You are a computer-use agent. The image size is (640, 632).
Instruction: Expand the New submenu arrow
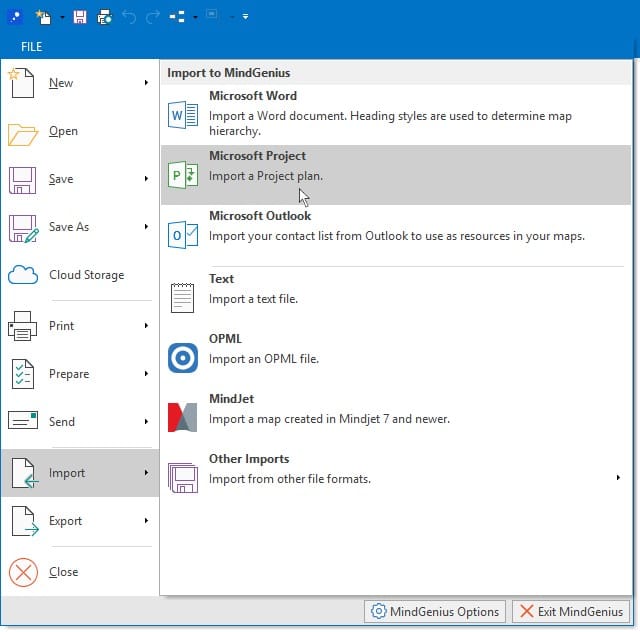pyautogui.click(x=146, y=83)
